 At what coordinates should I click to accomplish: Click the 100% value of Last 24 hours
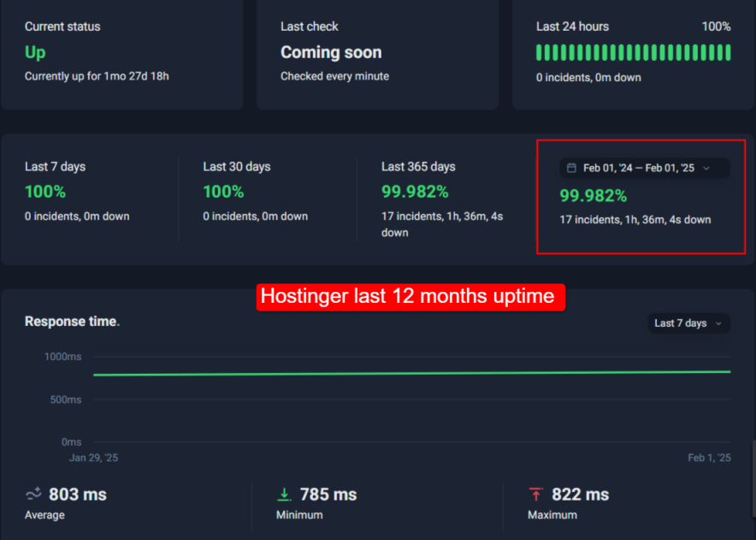[716, 27]
